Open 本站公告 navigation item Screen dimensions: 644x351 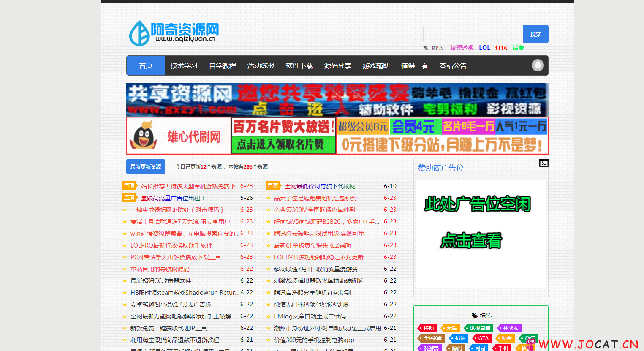click(x=453, y=65)
